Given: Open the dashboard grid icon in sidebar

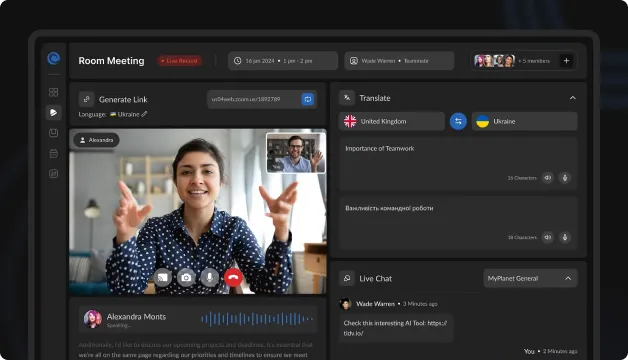Looking at the screenshot, I should pos(54,92).
